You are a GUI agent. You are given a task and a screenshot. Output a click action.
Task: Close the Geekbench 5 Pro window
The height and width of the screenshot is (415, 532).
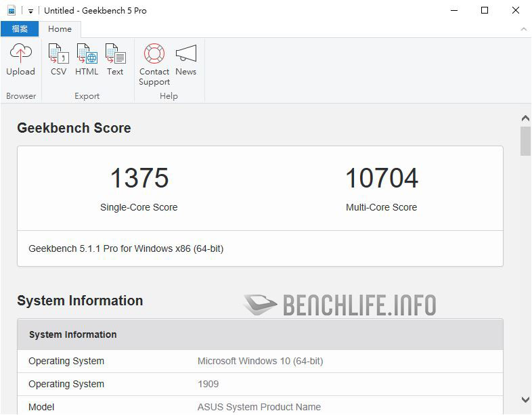(515, 11)
